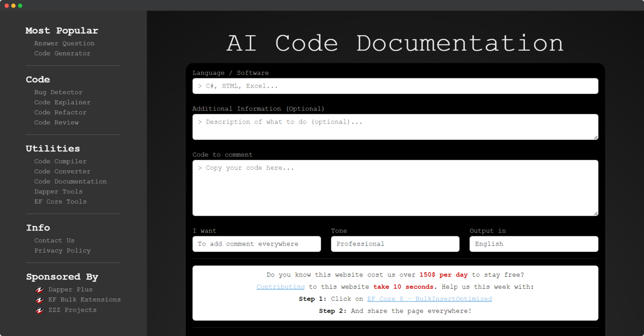
Task: Open the Dapper Tools page
Action: (x=58, y=191)
